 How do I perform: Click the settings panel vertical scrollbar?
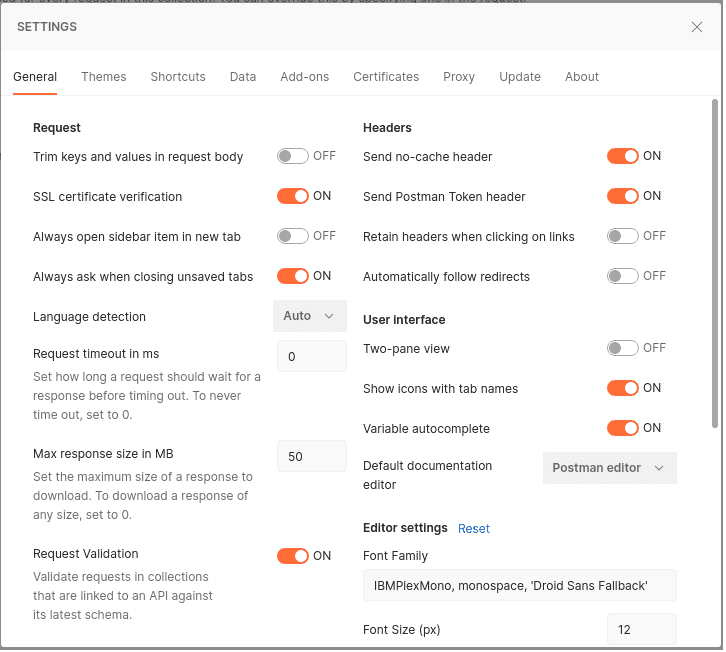tap(715, 260)
